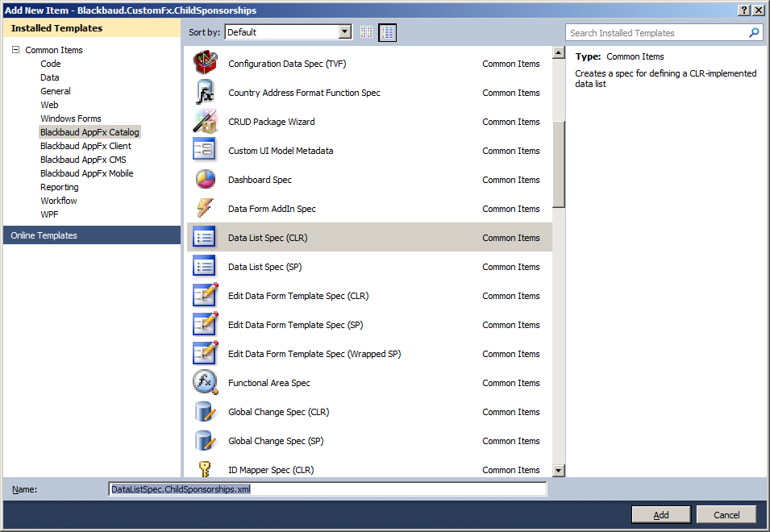Select the Global Change Spec (CLR) database icon

point(206,411)
